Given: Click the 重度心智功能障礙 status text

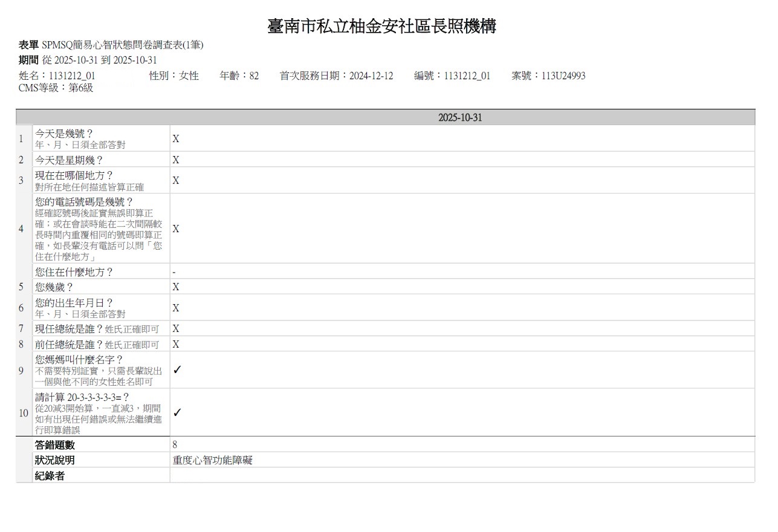Looking at the screenshot, I should [212, 461].
